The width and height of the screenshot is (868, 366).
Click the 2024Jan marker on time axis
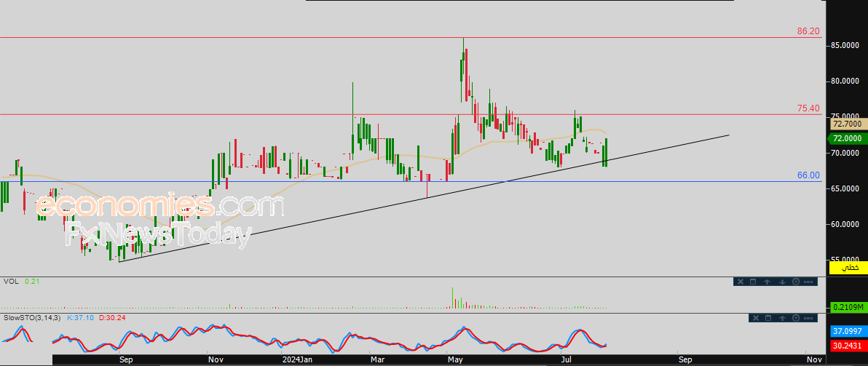[x=298, y=359]
